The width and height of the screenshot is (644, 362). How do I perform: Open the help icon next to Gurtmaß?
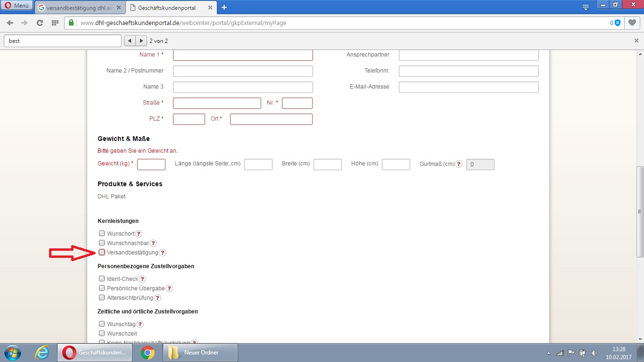pos(459,164)
